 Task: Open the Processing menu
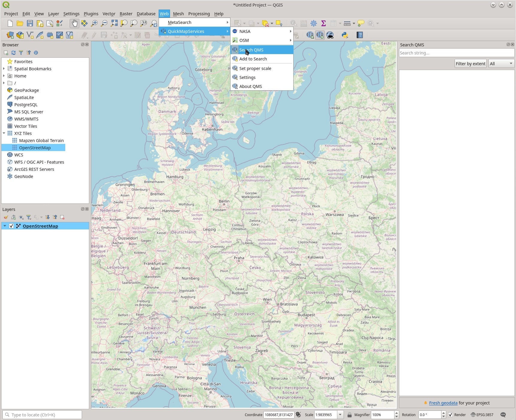(199, 14)
